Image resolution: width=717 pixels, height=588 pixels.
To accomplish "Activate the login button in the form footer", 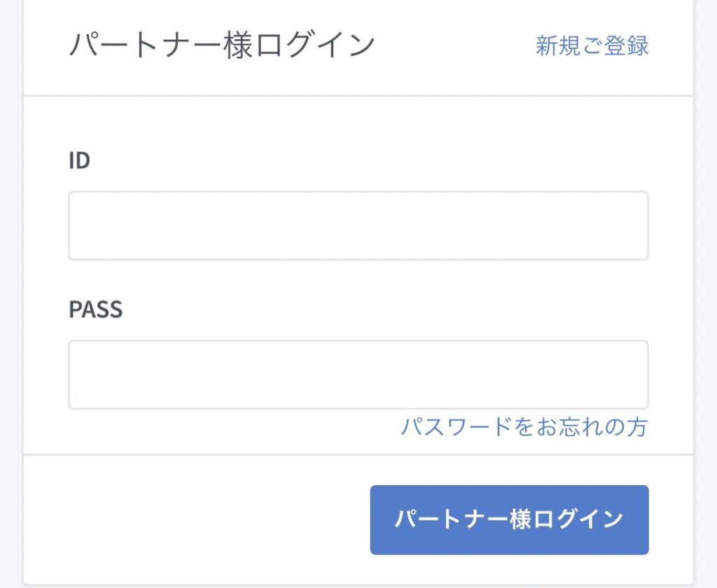I will coord(510,520).
